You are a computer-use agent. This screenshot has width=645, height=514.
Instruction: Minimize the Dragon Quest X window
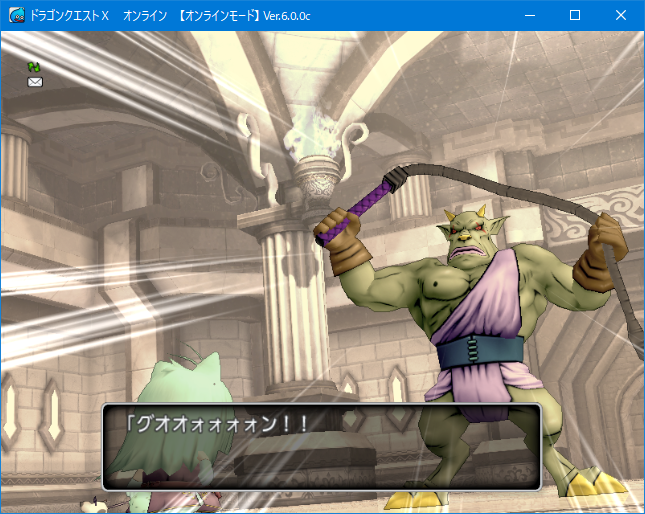[x=530, y=16]
